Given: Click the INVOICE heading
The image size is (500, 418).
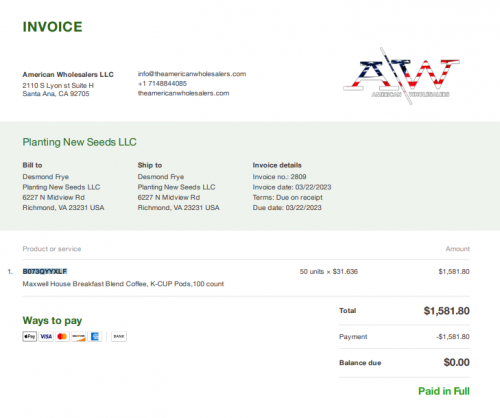Looking at the screenshot, I should [x=52, y=27].
